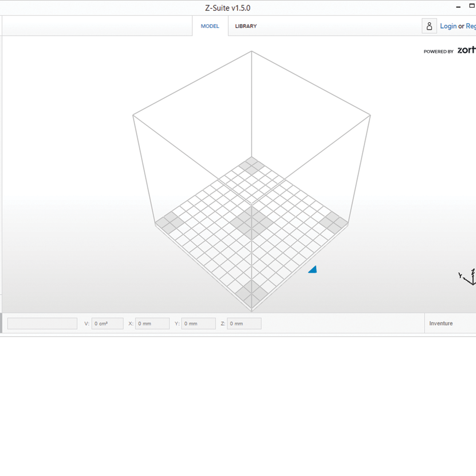Open the Inventure printer selector
Screen dimensions: 476x476
point(441,323)
